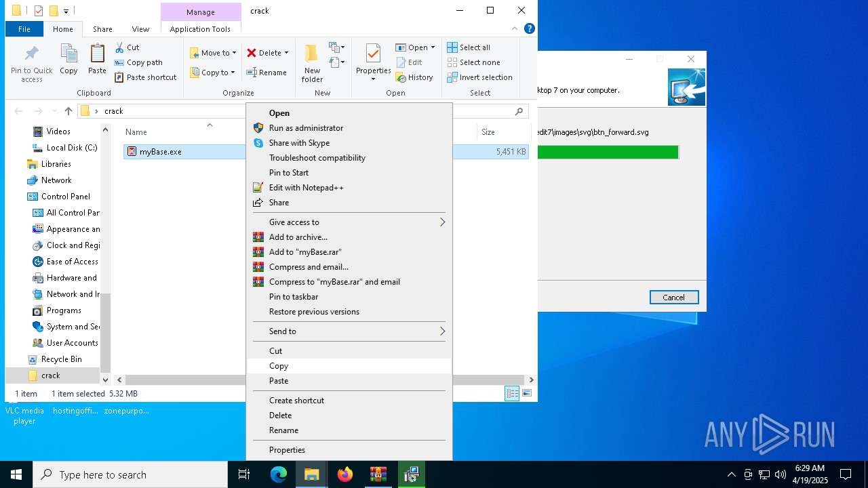Choose Run as administrator from context menu
This screenshot has width=868, height=488.
349,128
